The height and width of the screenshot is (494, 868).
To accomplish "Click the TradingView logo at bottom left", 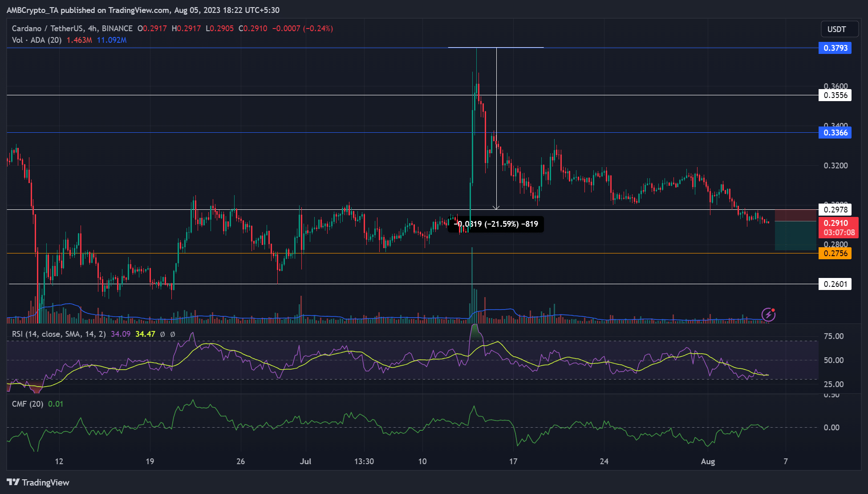I will 38,482.
